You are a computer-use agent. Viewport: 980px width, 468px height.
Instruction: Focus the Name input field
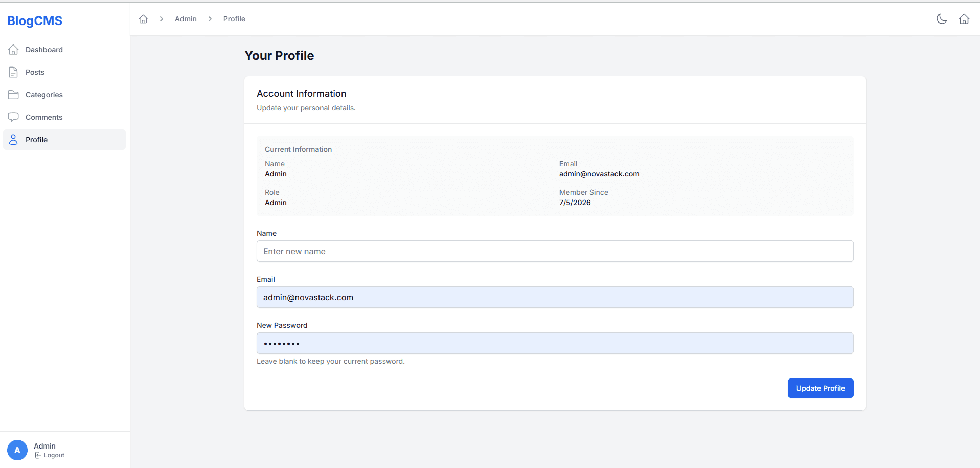point(555,251)
